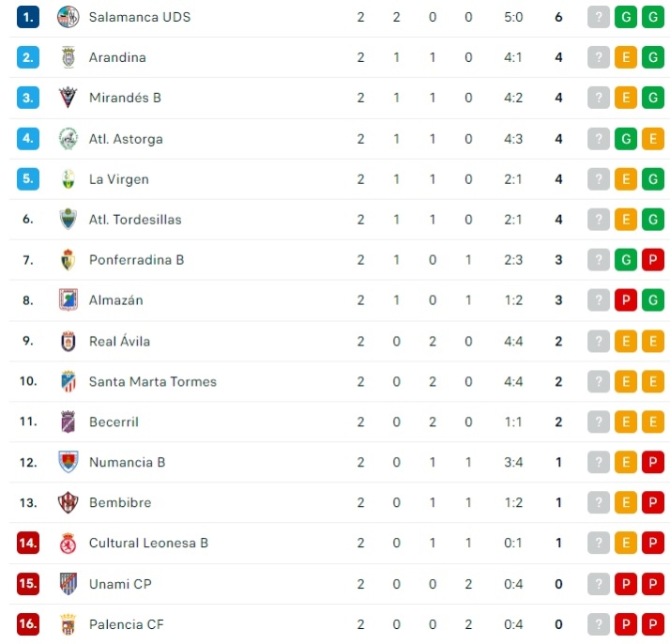Click Salamanca UDS upcoming match question mark
Screen dimensions: 670x644
pos(598,17)
